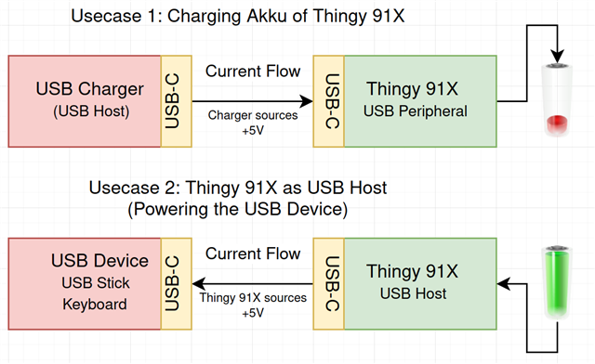Screen dimensions: 595x364
Task: Select the USB-C port beside USB Charger
Action: 177,101
